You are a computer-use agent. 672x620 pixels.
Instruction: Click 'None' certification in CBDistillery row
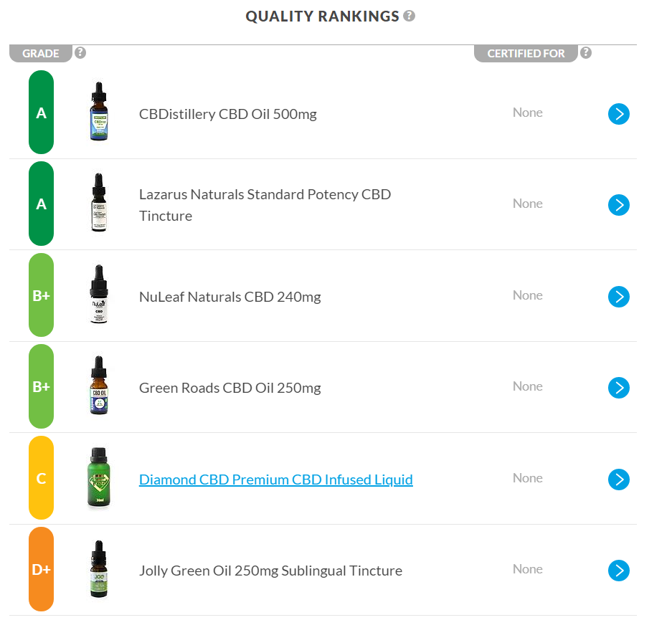[528, 113]
